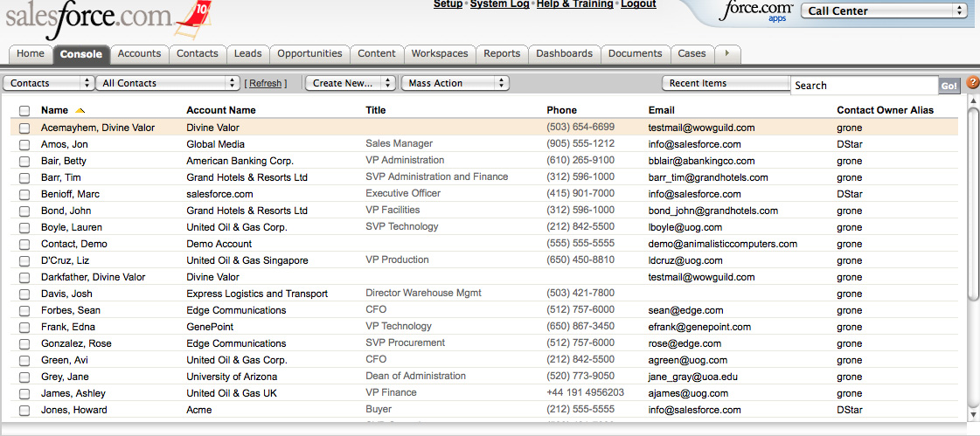The image size is (980, 436).
Task: Go to the Reports tab
Action: tap(502, 53)
